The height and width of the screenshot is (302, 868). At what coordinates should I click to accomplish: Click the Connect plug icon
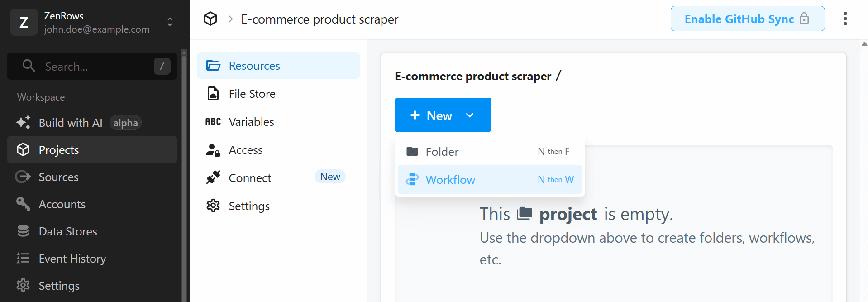click(x=213, y=177)
